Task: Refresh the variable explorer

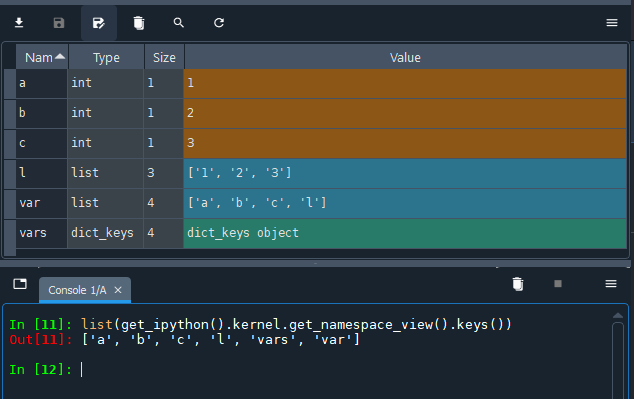Action: pos(219,23)
